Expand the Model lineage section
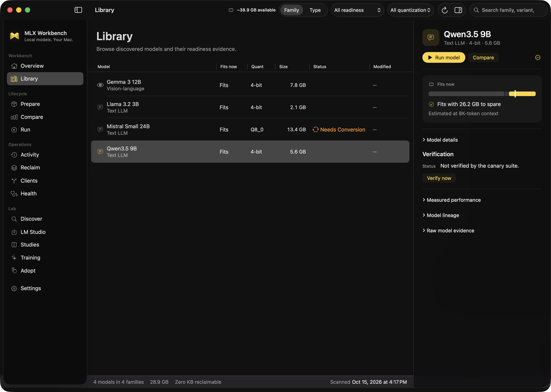 click(441, 215)
